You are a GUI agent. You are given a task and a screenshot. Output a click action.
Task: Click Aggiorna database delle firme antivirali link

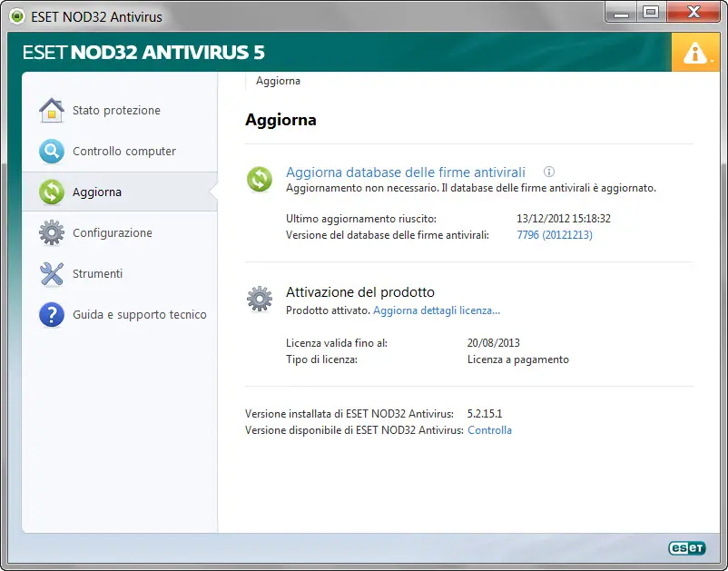pyautogui.click(x=406, y=172)
